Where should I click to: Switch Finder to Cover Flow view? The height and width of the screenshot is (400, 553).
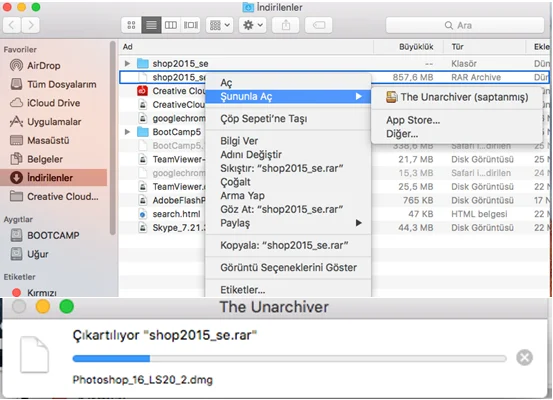click(x=190, y=25)
